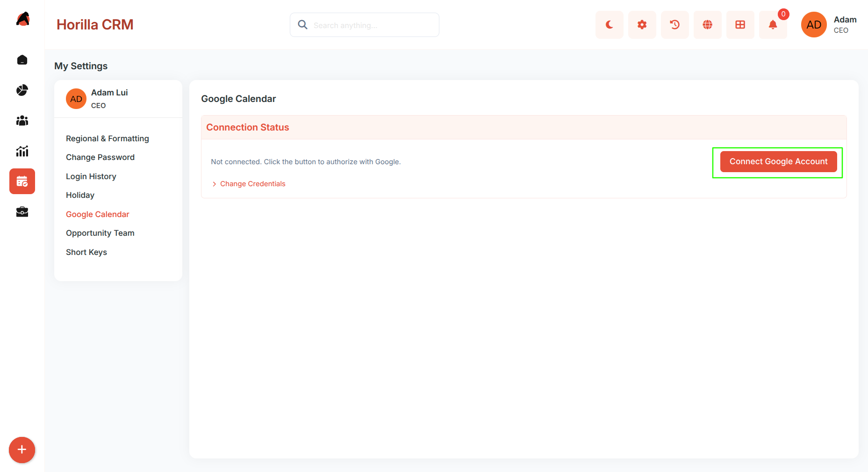868x472 pixels.
Task: Click the AD avatar beside Adam Lui
Action: (x=76, y=99)
